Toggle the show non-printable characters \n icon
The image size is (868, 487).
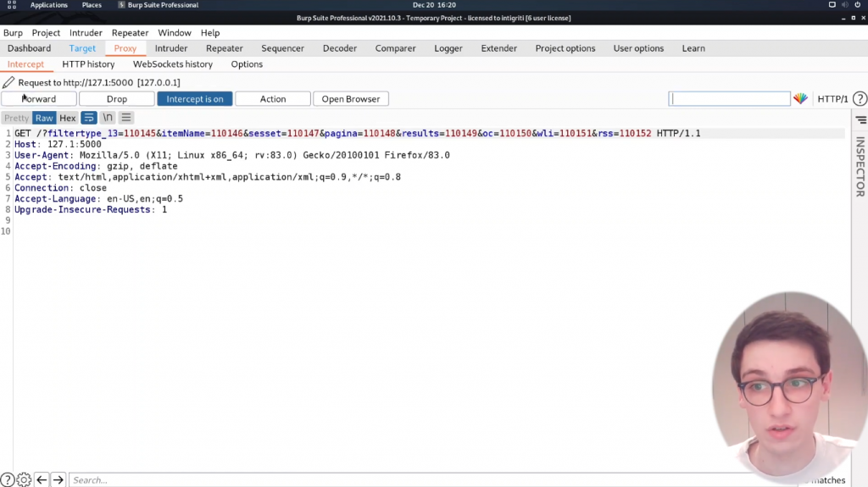(x=108, y=118)
